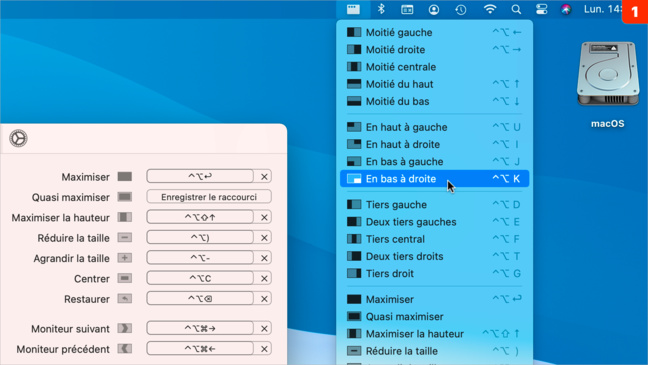The image size is (648, 365).
Task: Click Enregistrer le raccourci for Quasi maximiser
Action: (209, 197)
